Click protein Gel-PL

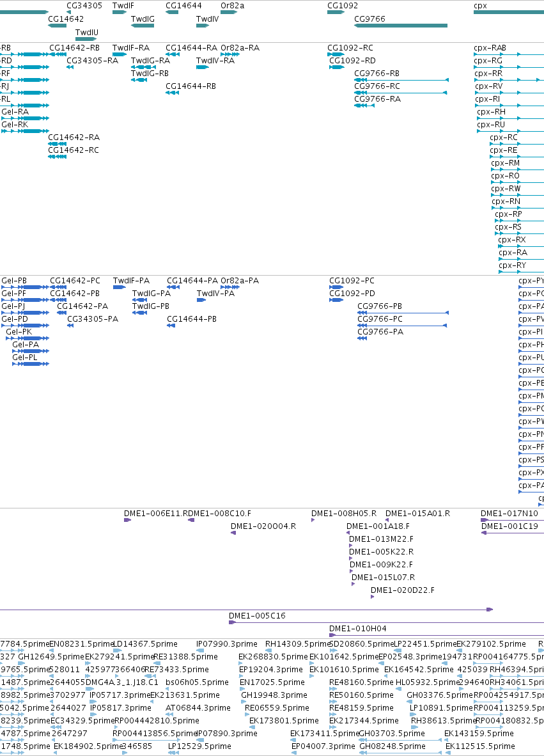tap(24, 358)
